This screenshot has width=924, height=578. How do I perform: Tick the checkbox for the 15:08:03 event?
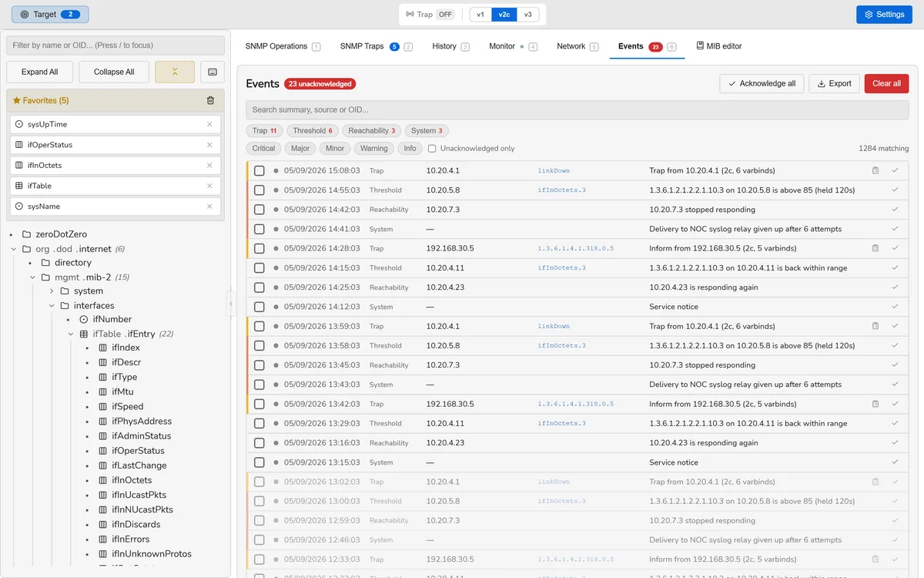pyautogui.click(x=259, y=170)
